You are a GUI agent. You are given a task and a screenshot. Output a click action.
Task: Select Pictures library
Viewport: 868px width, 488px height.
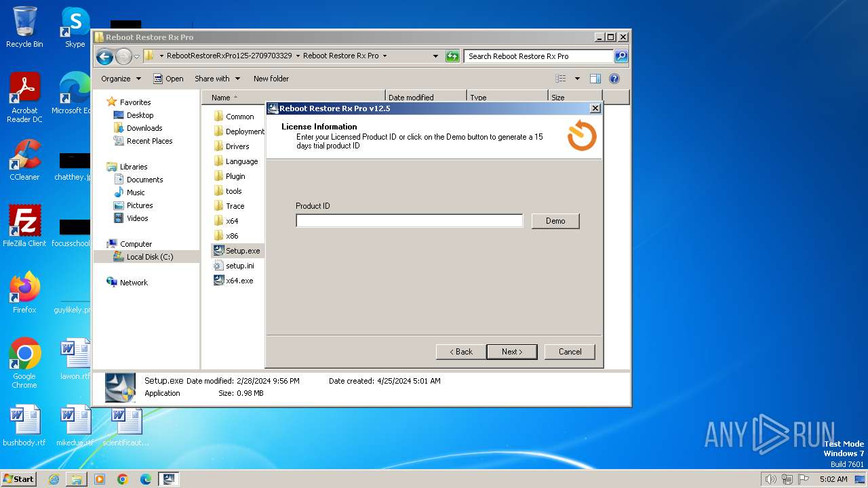[134, 205]
